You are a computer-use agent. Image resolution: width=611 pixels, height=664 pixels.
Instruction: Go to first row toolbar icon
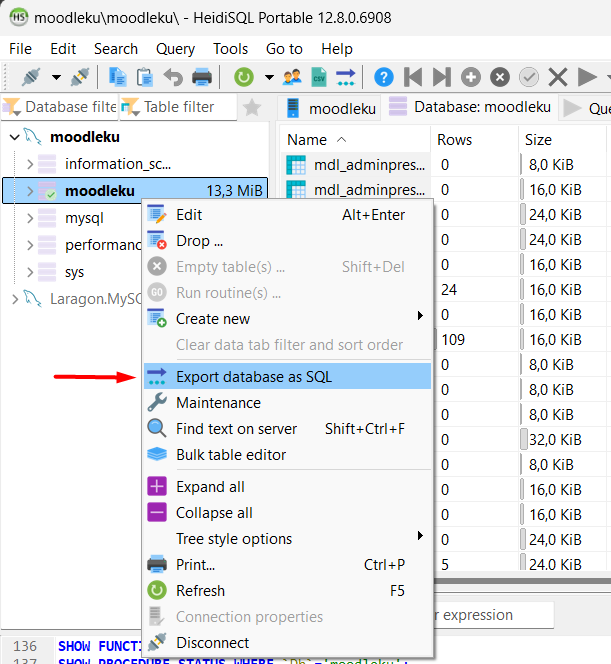tap(413, 77)
